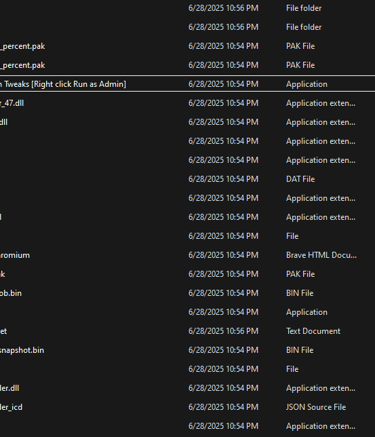This screenshot has width=375, height=437.
Task: Click the 10:56 PM date in the Text Document row
Action: pos(223,331)
